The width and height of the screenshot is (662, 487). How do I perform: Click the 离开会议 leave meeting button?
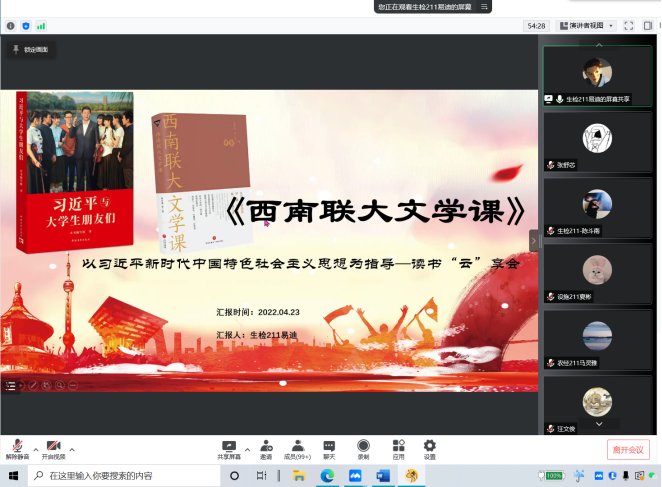click(x=628, y=449)
